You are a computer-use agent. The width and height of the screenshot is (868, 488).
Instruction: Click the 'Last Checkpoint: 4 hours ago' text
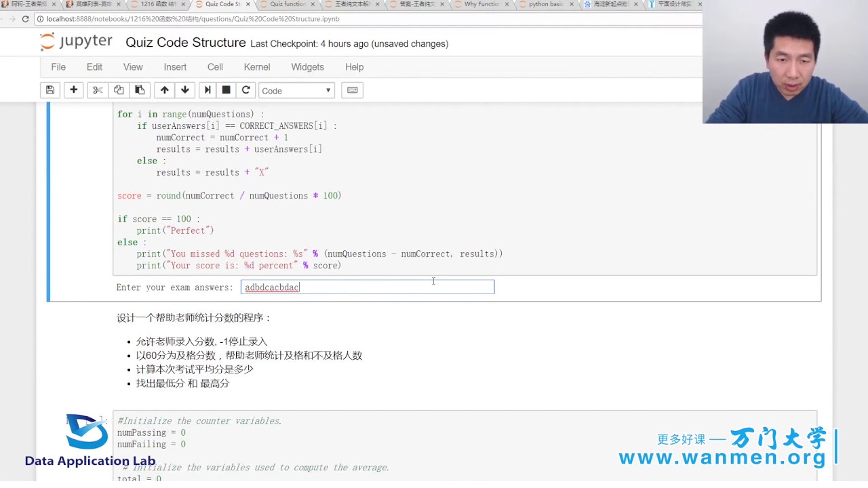(310, 43)
